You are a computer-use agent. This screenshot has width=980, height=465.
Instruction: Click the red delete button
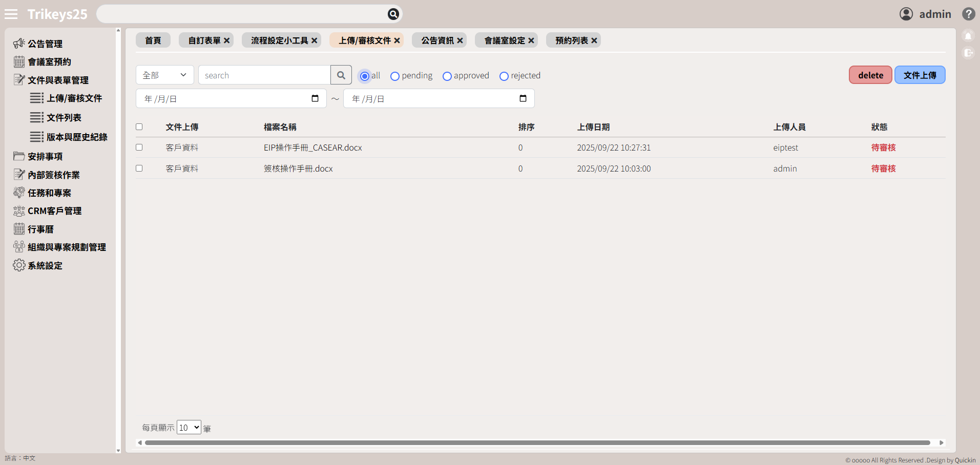(870, 75)
